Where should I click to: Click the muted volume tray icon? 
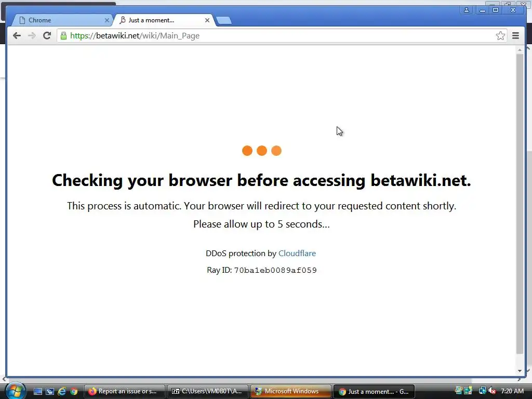(492, 391)
